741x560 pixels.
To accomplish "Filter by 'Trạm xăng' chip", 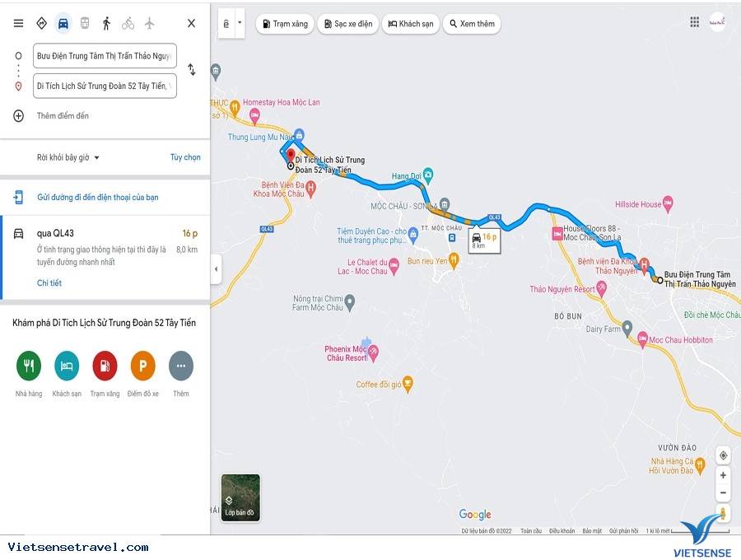I will 285,24.
